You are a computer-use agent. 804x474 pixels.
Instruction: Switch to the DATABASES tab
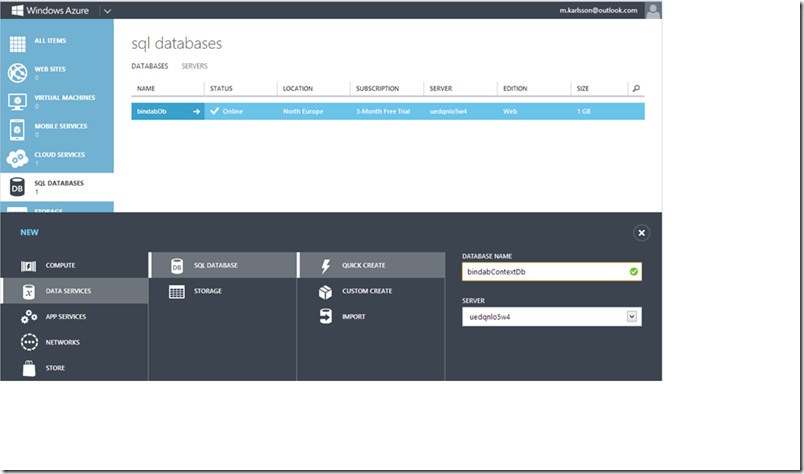(150, 66)
